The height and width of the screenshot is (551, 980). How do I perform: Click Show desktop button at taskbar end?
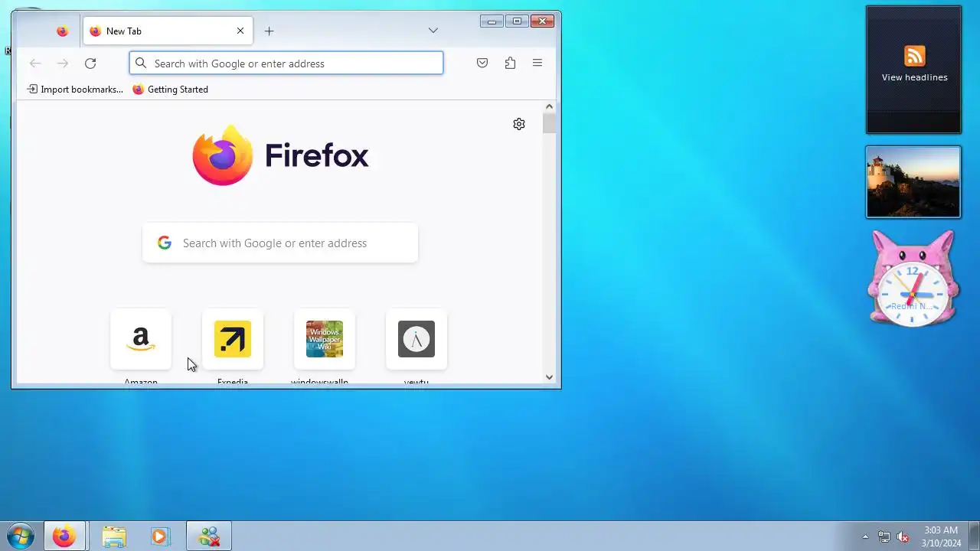(974, 536)
